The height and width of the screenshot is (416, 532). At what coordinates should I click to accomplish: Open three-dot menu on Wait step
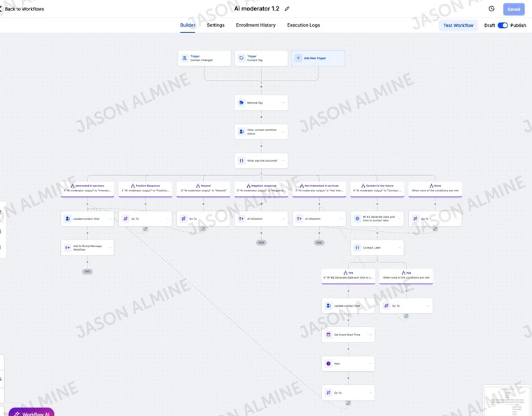[x=370, y=363]
